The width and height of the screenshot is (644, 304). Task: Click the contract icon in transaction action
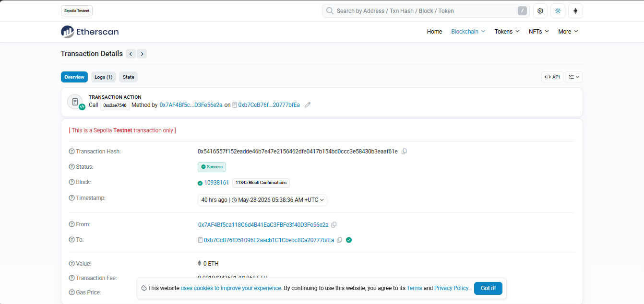tap(235, 105)
